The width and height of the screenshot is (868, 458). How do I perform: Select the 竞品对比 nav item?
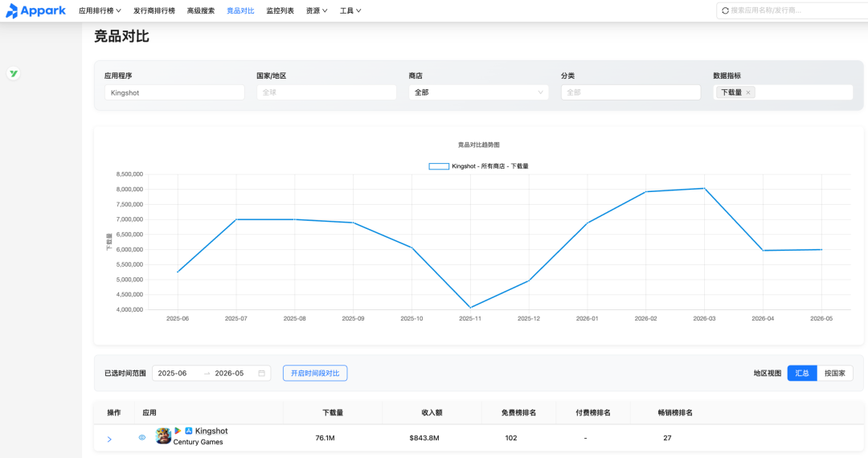pyautogui.click(x=240, y=10)
